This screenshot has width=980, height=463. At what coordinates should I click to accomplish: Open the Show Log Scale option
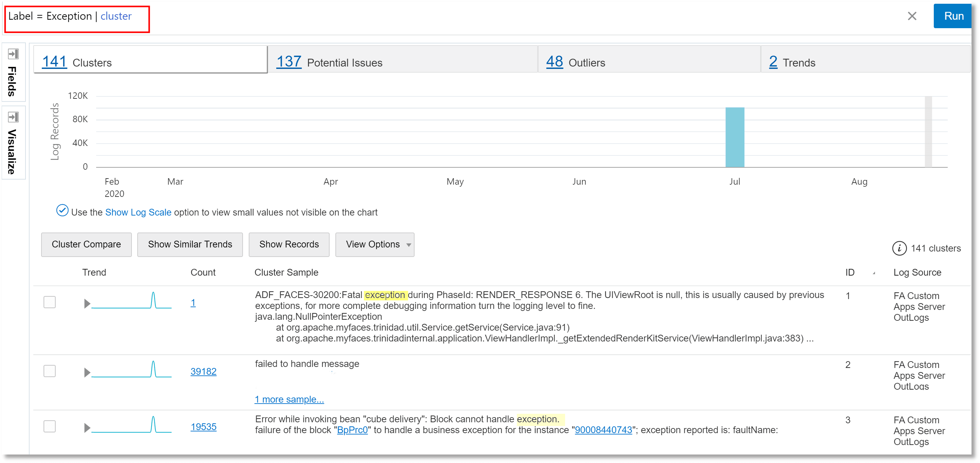(x=138, y=212)
